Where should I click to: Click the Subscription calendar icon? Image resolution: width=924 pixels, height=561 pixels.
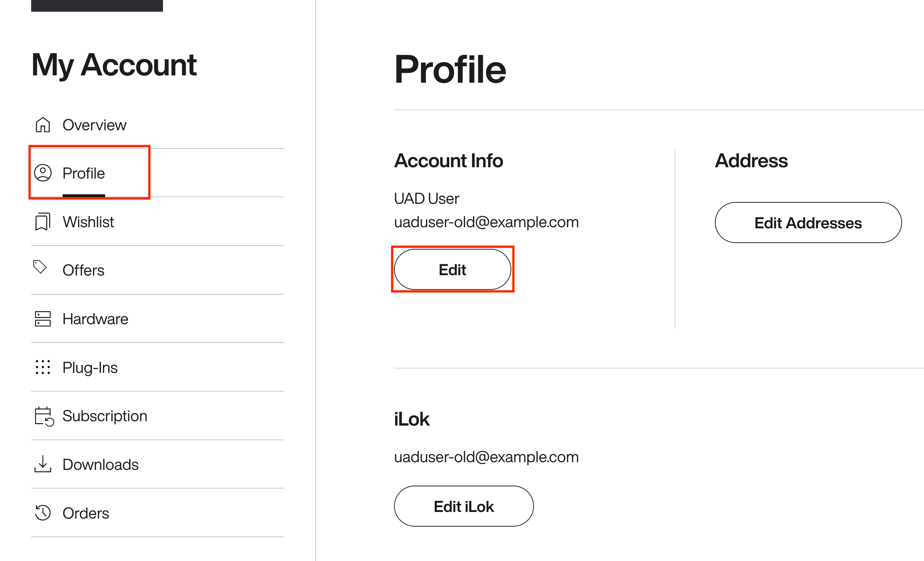44,416
